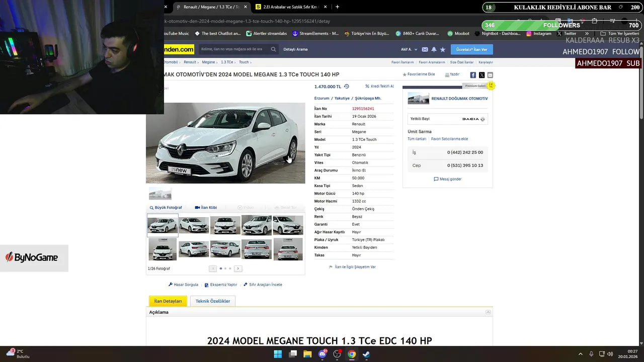Open the Twitter bookmark

pyautogui.click(x=567, y=34)
